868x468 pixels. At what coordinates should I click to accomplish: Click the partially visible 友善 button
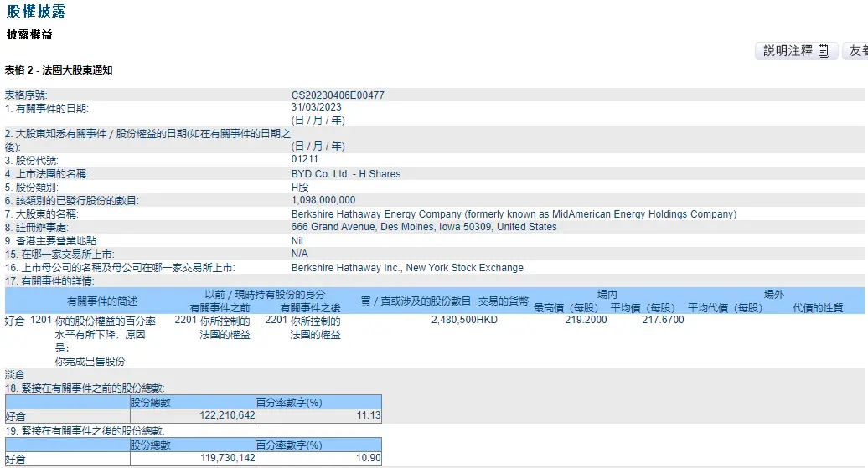(x=855, y=51)
